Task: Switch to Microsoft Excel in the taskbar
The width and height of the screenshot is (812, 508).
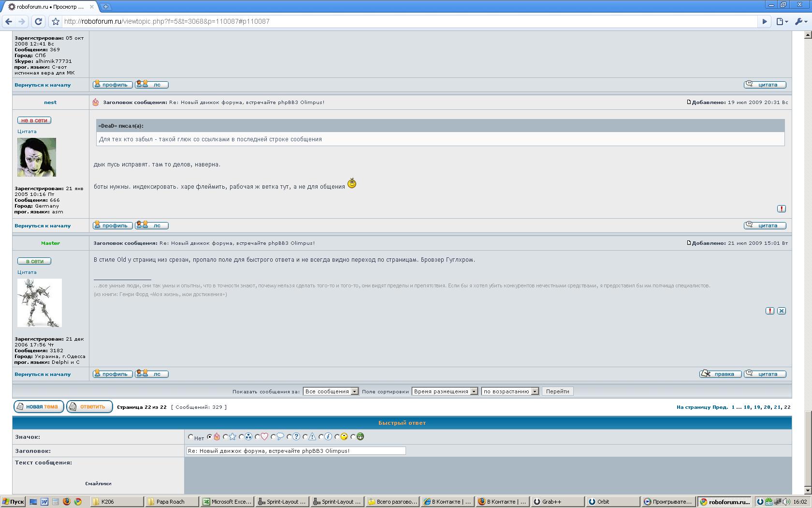Action: [228, 502]
